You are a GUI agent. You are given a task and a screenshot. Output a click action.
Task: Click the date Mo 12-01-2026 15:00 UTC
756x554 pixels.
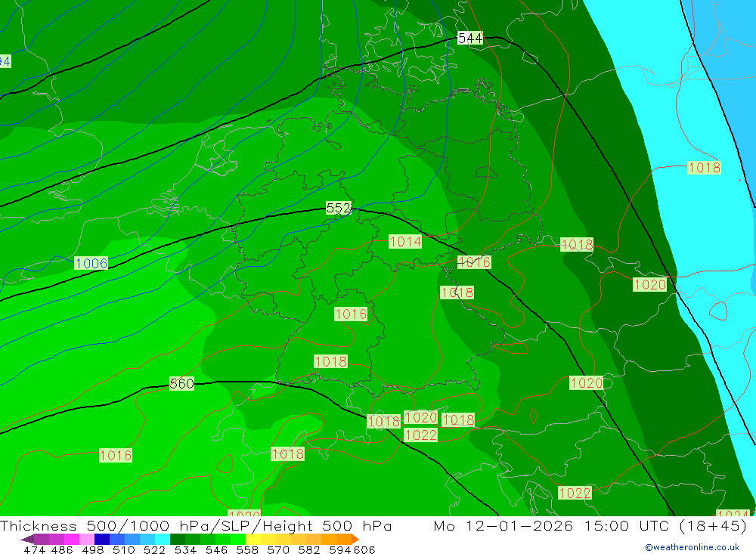click(x=553, y=525)
